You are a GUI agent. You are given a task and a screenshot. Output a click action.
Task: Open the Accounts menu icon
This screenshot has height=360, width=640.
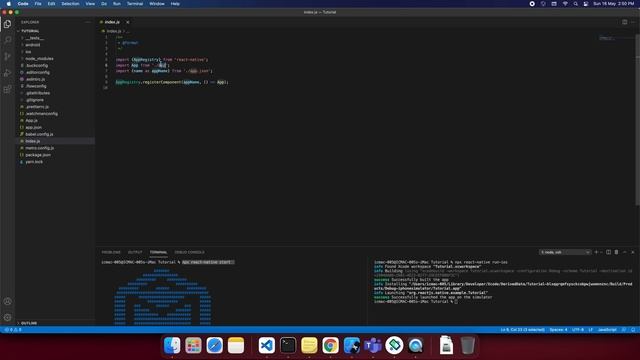tap(7, 301)
